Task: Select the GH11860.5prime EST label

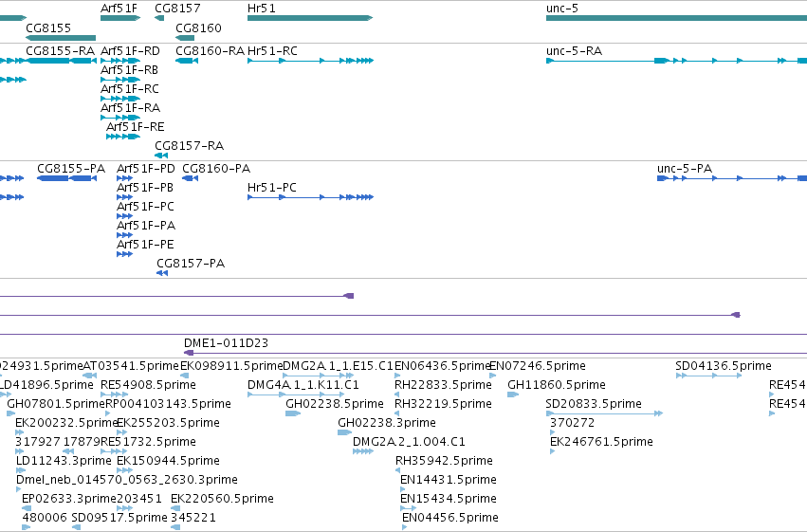Action: coord(557,385)
